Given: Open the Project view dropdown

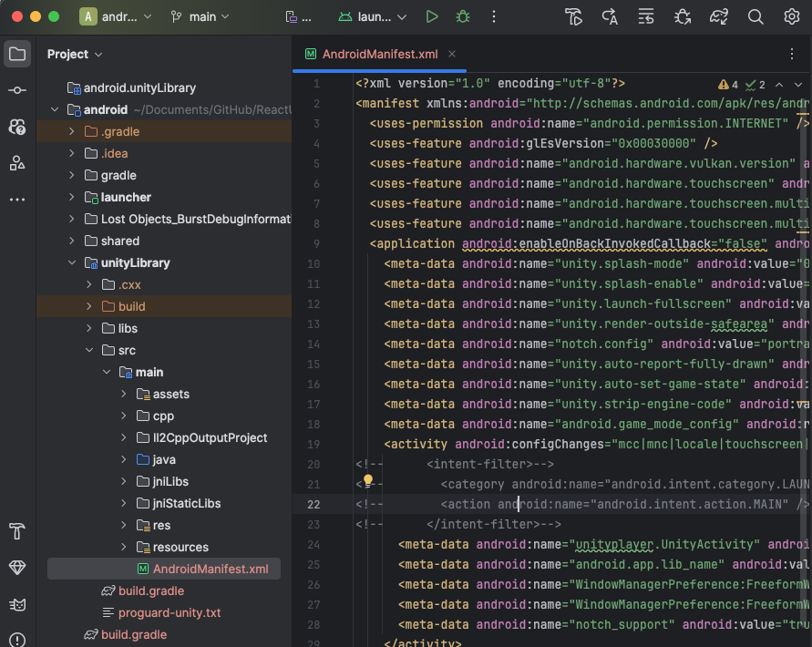Looking at the screenshot, I should tap(75, 54).
